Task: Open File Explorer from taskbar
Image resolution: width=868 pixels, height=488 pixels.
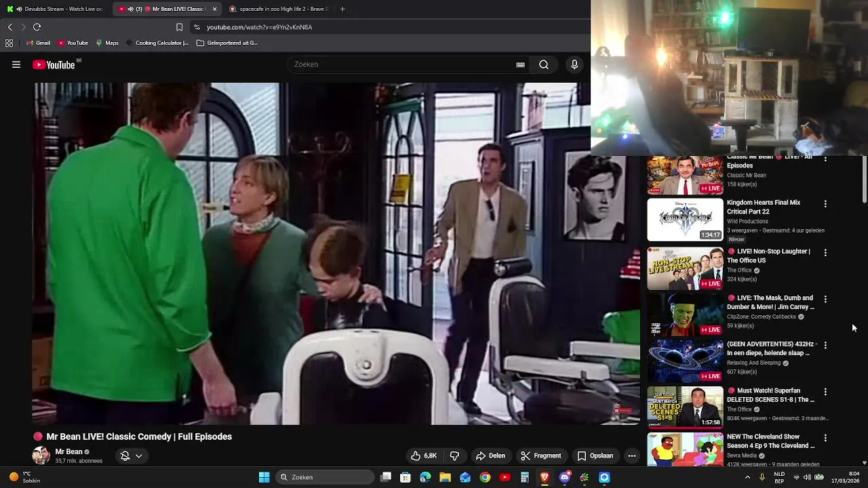Action: (445, 477)
